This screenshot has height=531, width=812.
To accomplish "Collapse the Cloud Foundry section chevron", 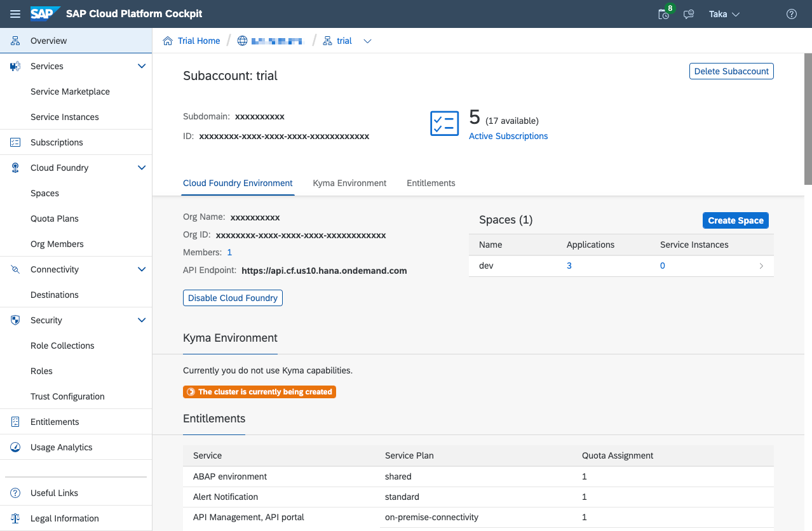I will (142, 168).
